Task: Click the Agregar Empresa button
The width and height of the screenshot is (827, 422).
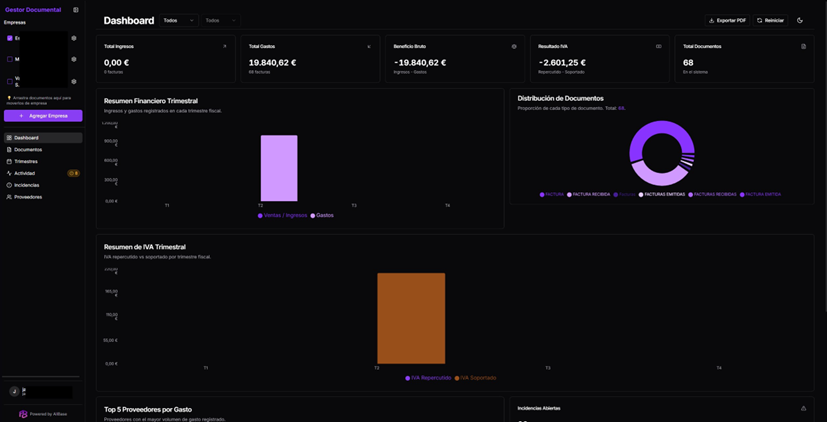Action: (x=43, y=116)
